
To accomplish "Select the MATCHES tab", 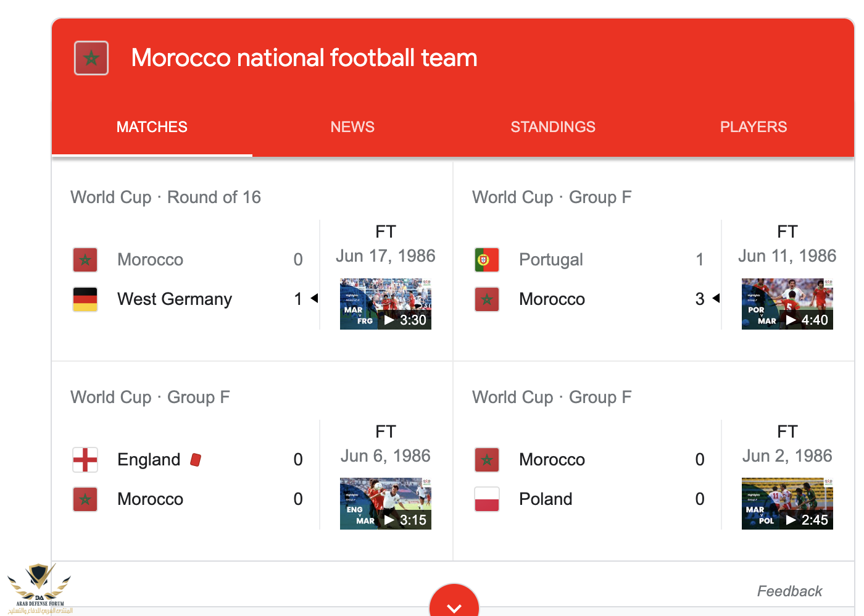I will pyautogui.click(x=152, y=127).
